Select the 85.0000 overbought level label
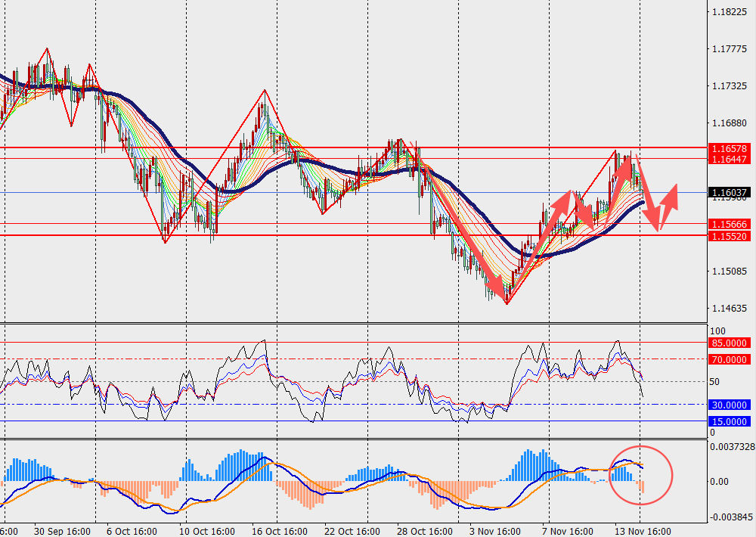Image resolution: width=756 pixels, height=537 pixels. (x=729, y=343)
